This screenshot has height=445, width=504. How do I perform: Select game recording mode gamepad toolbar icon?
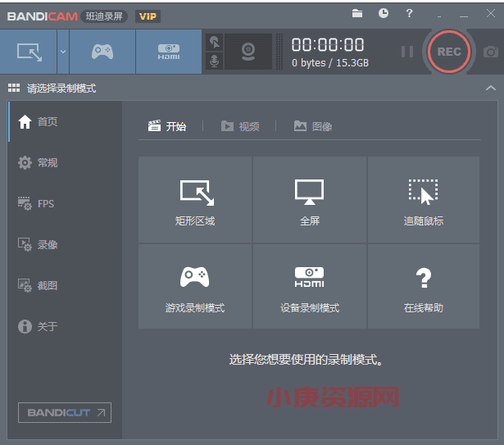(x=102, y=52)
